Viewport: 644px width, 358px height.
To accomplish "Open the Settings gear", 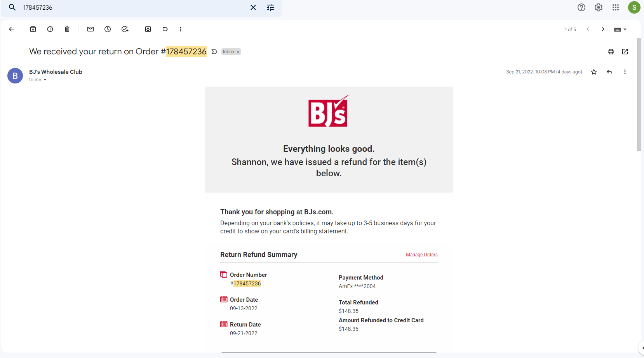I will (x=599, y=7).
